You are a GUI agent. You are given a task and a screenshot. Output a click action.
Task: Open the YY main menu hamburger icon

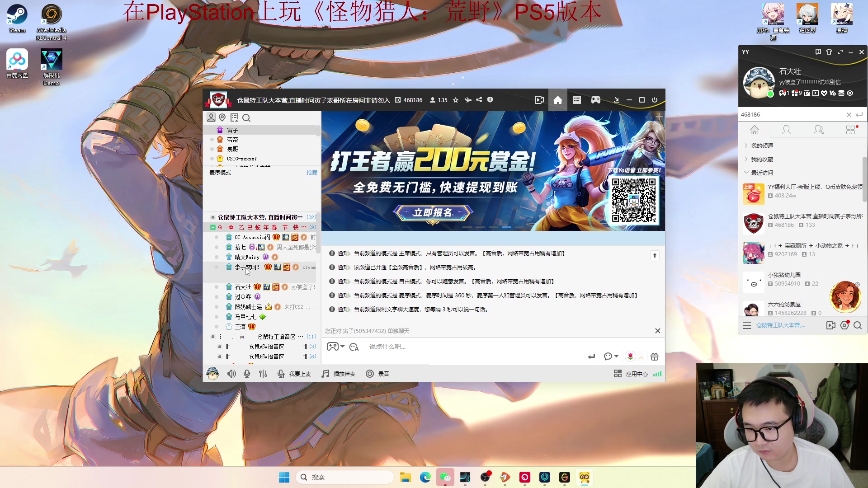pos(747,325)
